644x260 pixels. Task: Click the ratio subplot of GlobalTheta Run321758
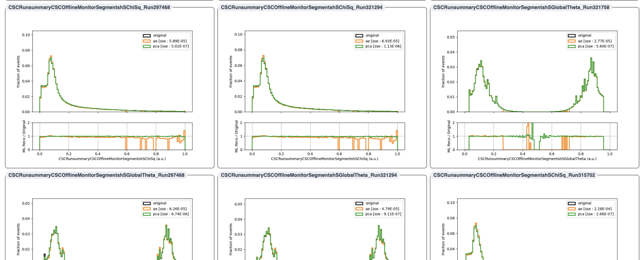point(537,136)
